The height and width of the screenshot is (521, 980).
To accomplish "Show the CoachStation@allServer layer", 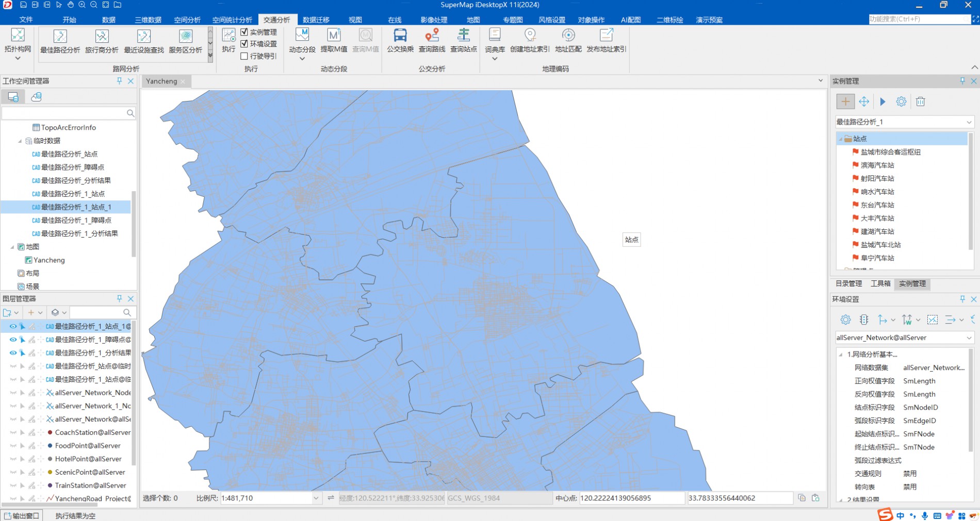I will [x=13, y=432].
